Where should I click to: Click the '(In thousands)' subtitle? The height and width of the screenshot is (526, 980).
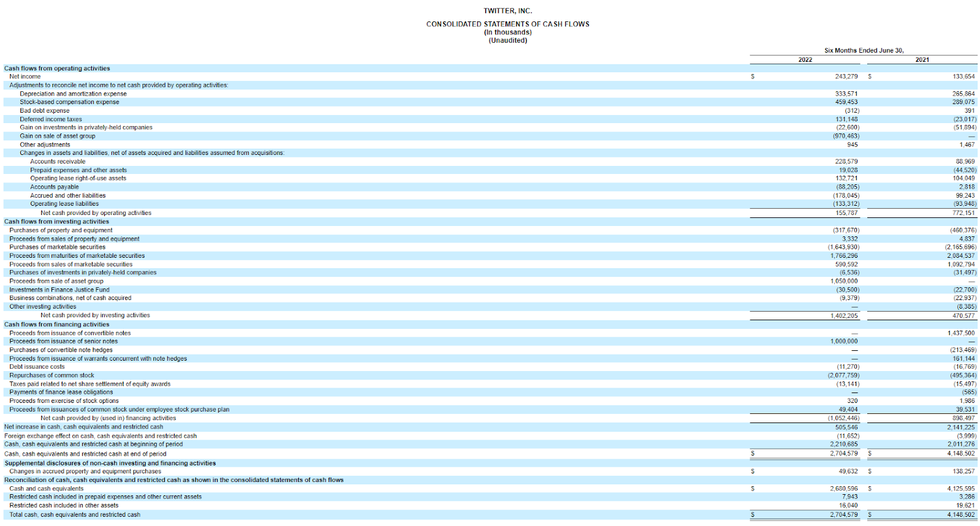(508, 32)
